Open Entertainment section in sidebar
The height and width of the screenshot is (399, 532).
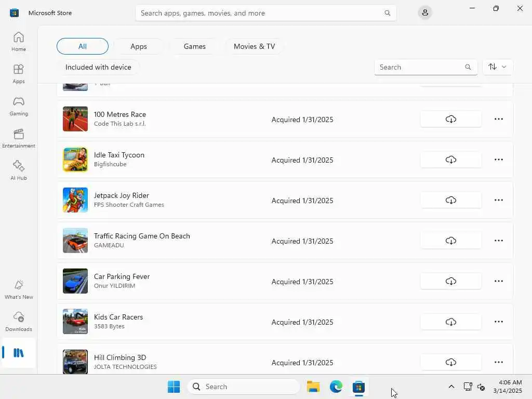[19, 138]
